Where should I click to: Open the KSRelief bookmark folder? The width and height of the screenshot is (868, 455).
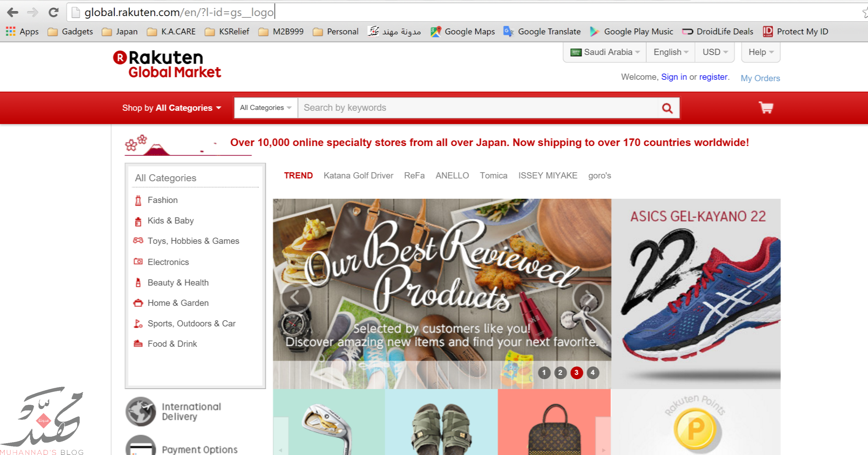click(x=227, y=31)
